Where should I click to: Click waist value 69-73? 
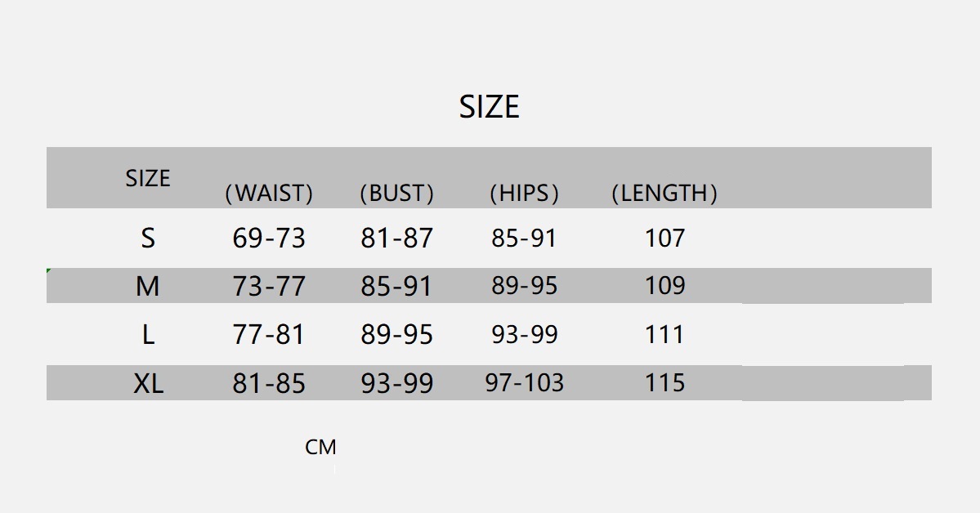[269, 239]
